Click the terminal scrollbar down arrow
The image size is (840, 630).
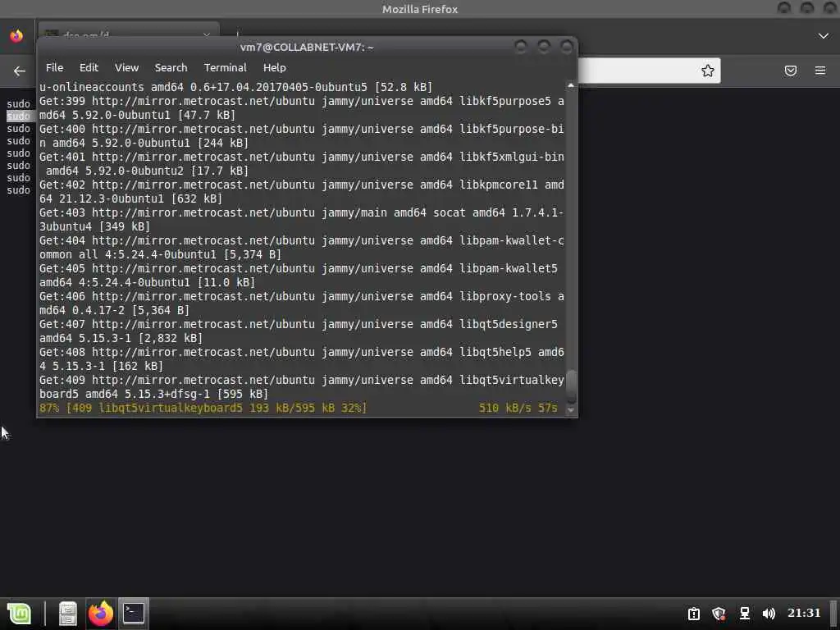pyautogui.click(x=571, y=410)
